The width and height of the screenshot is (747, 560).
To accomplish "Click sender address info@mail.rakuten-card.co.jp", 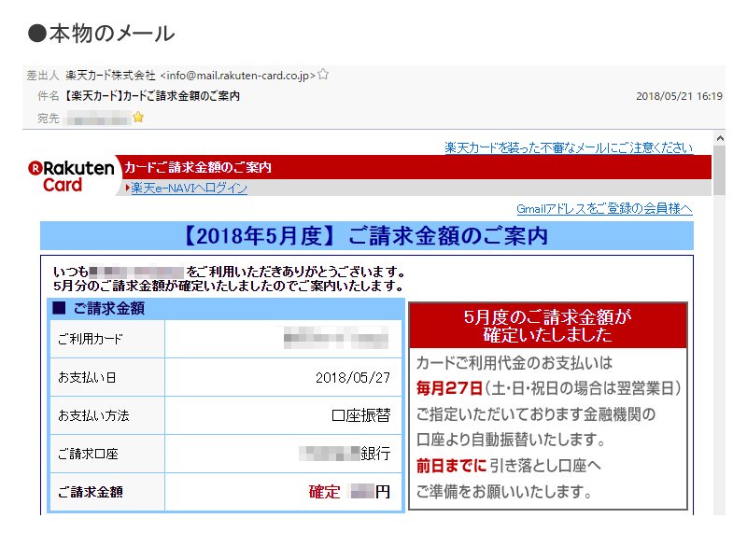I will (238, 76).
